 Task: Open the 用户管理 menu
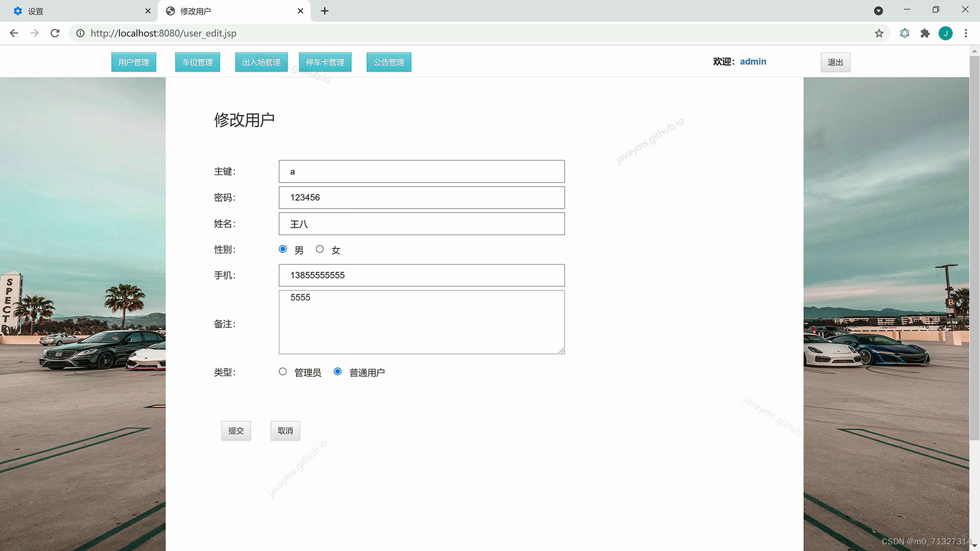point(134,62)
